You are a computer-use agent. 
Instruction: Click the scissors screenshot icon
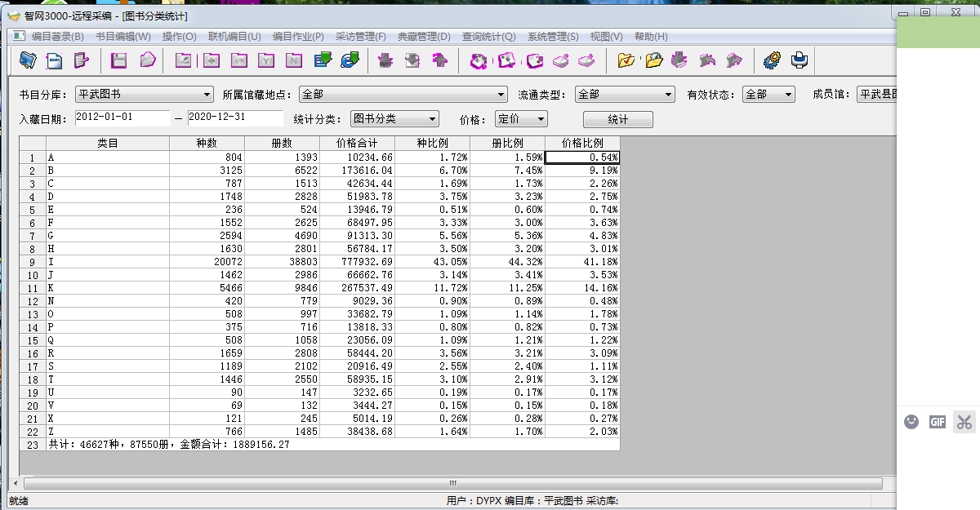click(964, 422)
